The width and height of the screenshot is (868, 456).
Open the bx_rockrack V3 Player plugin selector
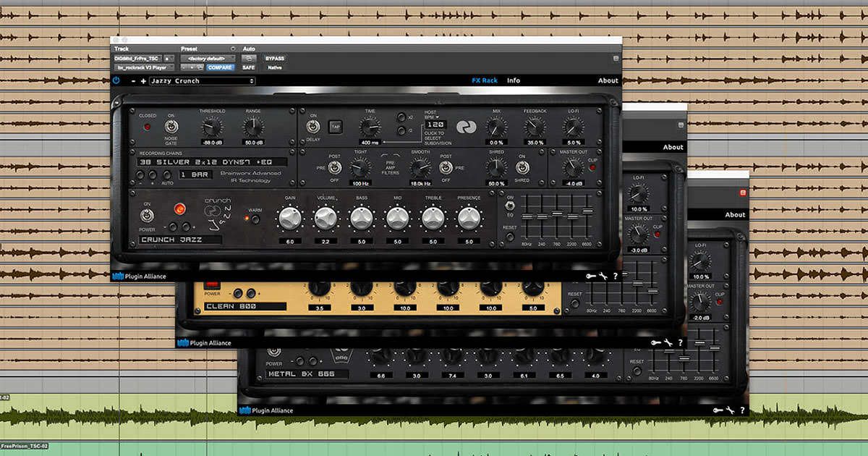143,67
